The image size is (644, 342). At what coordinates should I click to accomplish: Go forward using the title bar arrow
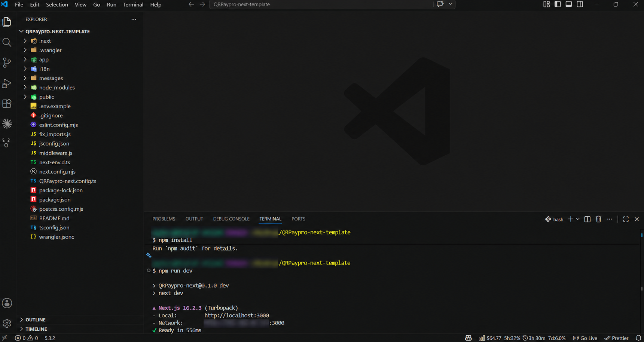point(202,4)
